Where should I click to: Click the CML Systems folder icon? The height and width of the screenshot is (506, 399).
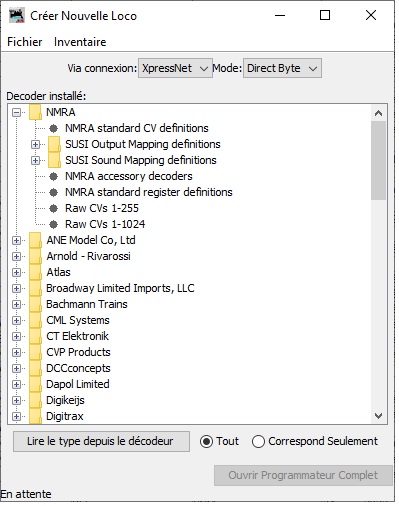click(x=35, y=320)
